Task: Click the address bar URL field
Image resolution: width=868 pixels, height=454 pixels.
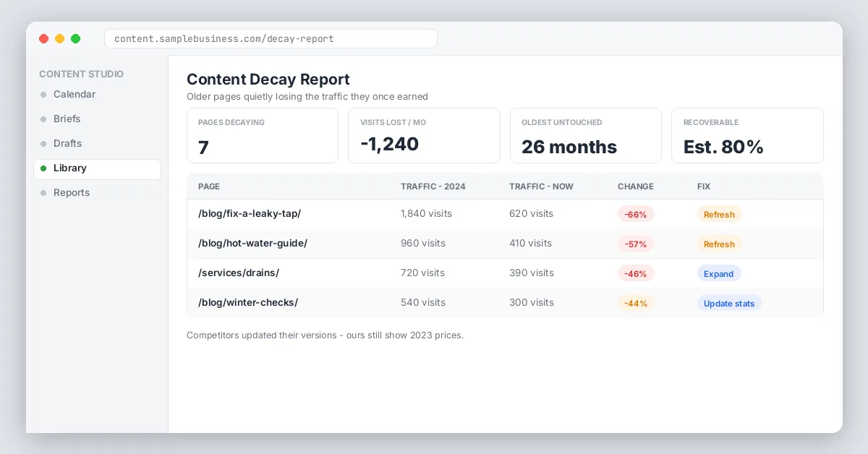Action: click(271, 38)
